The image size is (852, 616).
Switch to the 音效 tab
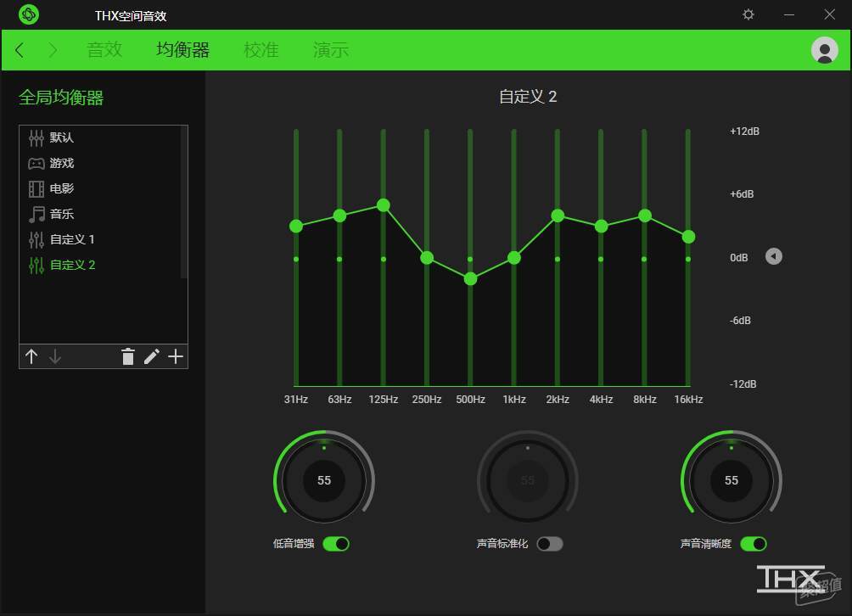point(104,50)
